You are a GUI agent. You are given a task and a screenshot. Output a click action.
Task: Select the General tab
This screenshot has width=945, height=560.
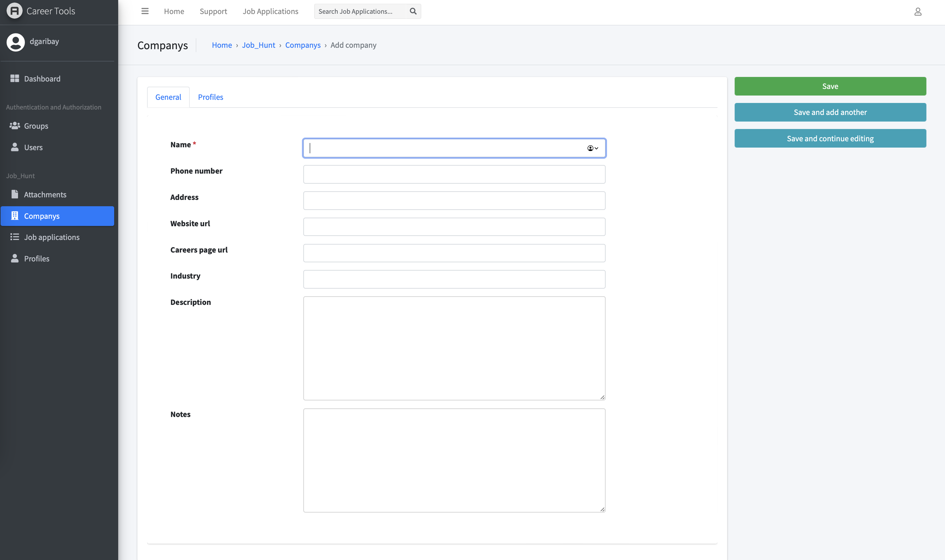(x=168, y=97)
